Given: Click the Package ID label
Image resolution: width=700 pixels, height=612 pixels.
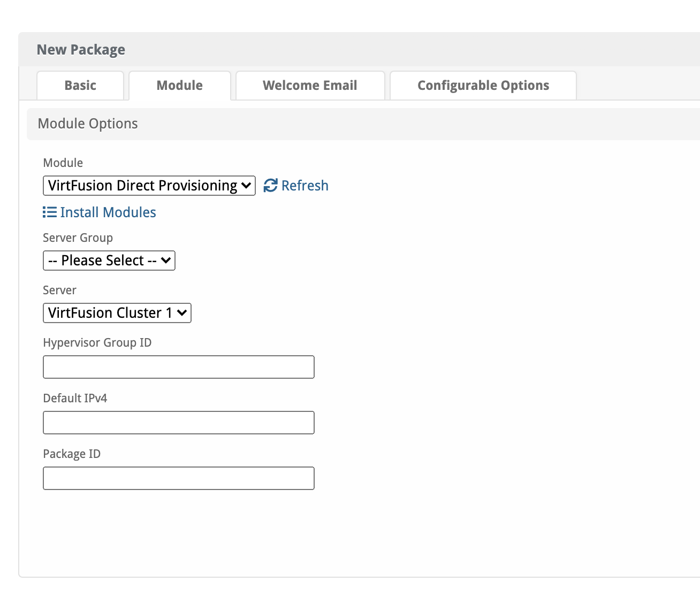Looking at the screenshot, I should click(72, 454).
